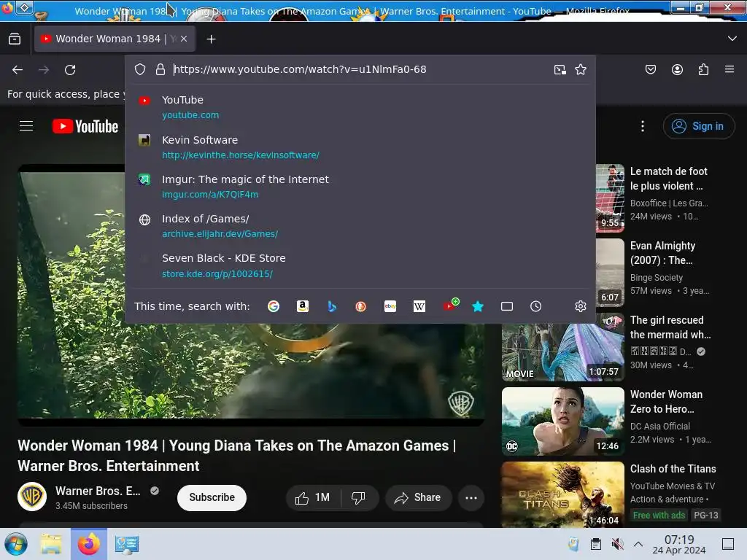Go back to previous page

coord(18,70)
